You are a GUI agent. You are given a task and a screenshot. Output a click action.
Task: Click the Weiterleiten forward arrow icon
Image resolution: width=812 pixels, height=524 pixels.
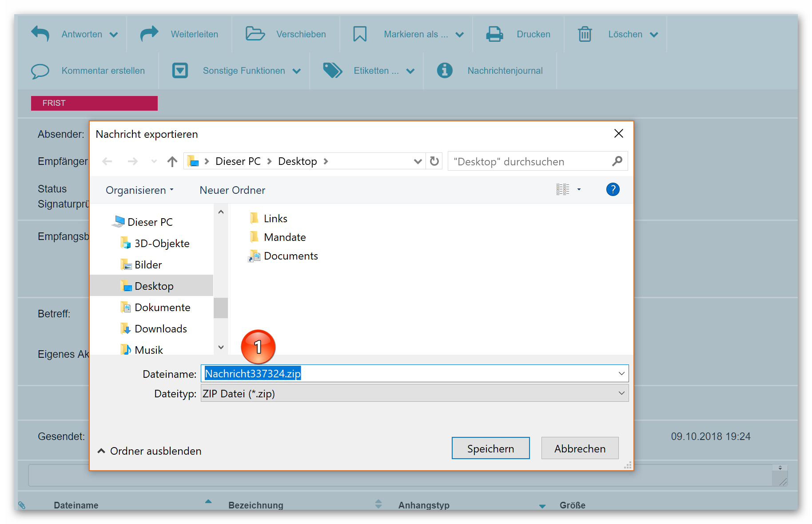tap(149, 34)
